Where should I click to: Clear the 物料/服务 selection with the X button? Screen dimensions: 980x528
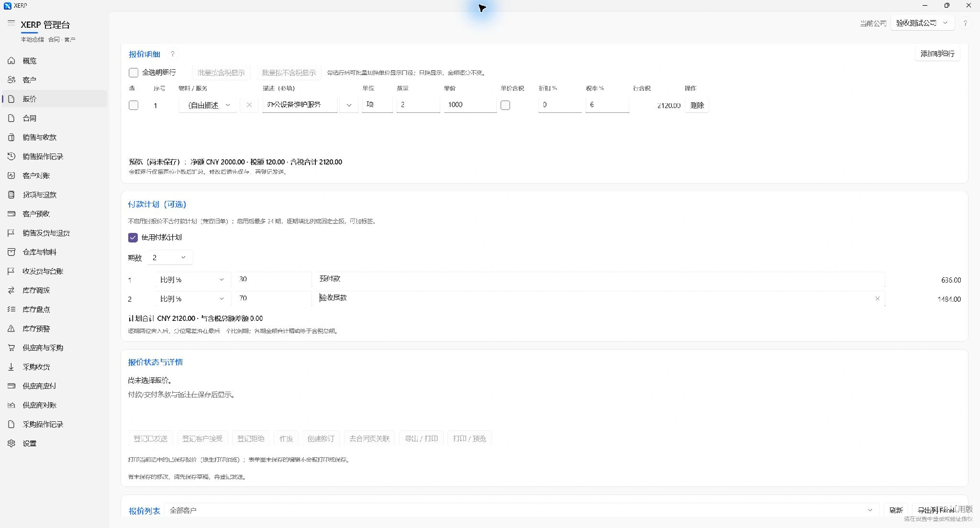[249, 105]
